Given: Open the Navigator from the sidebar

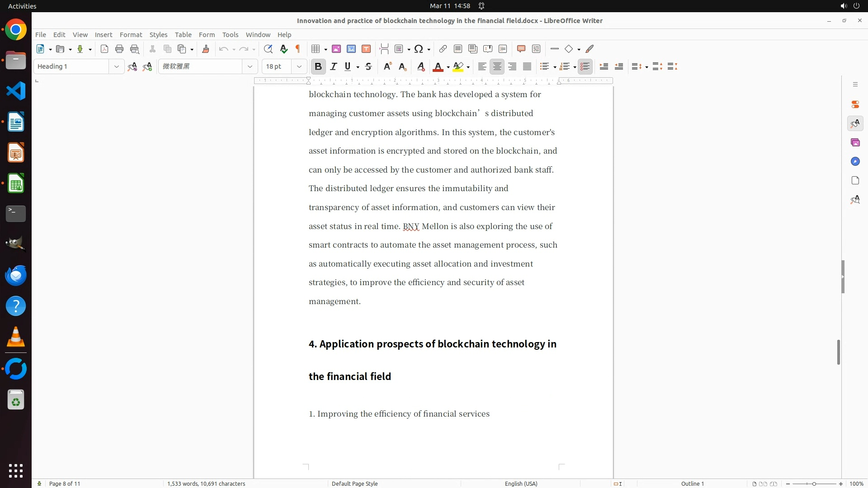Looking at the screenshot, I should (x=855, y=162).
